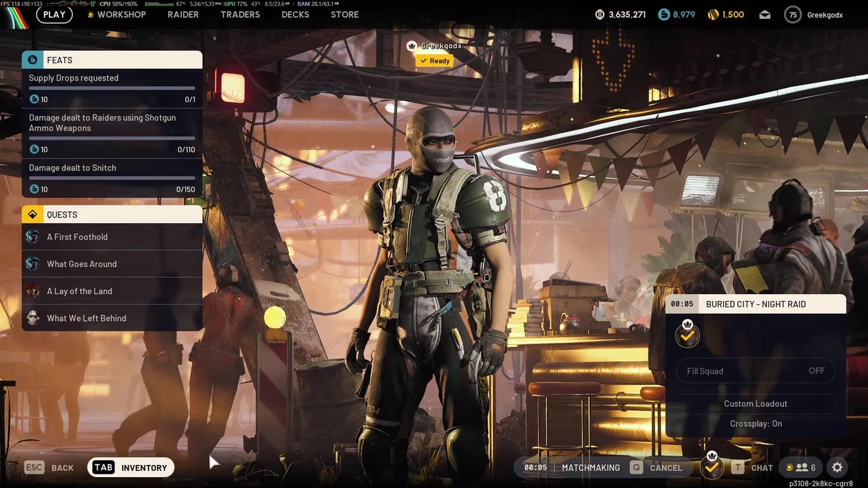Open the A Lay of the Land quest
This screenshot has width=868, height=488.
coord(112,291)
